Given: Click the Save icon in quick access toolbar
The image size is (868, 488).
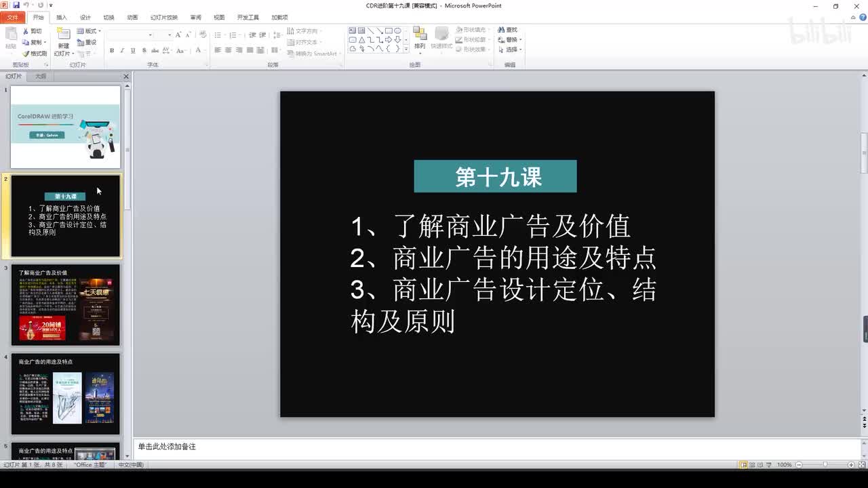Looking at the screenshot, I should (16, 5).
